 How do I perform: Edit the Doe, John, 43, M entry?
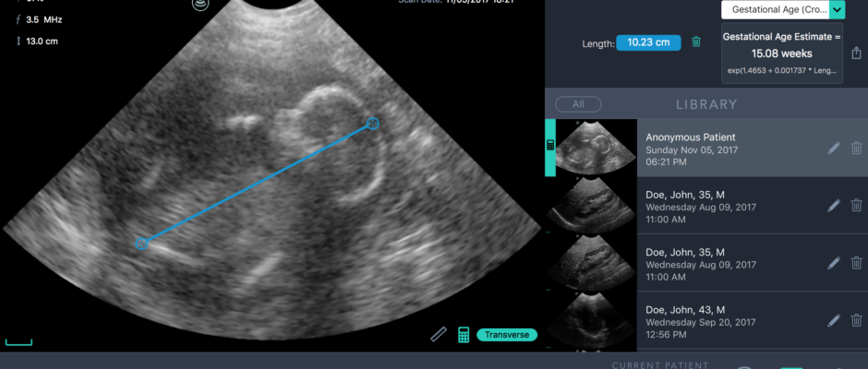coord(834,320)
